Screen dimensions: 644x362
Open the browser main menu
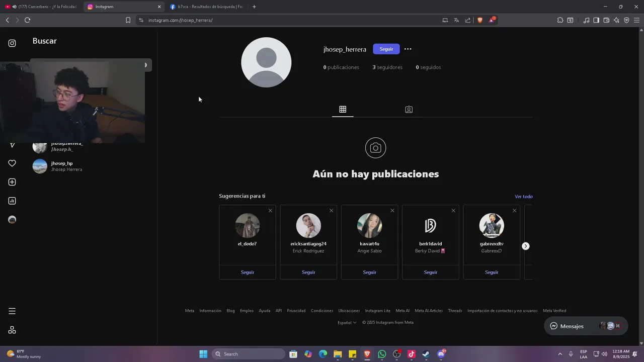[636, 20]
